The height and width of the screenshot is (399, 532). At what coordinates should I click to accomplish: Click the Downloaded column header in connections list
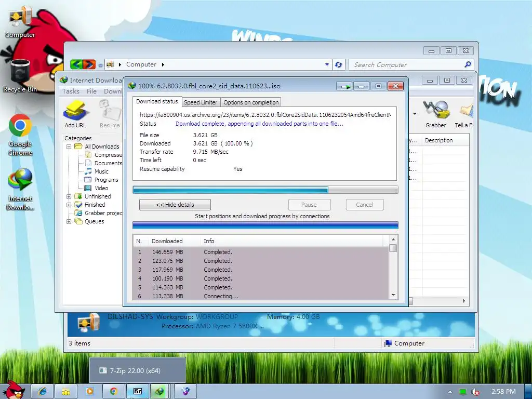tap(175, 241)
